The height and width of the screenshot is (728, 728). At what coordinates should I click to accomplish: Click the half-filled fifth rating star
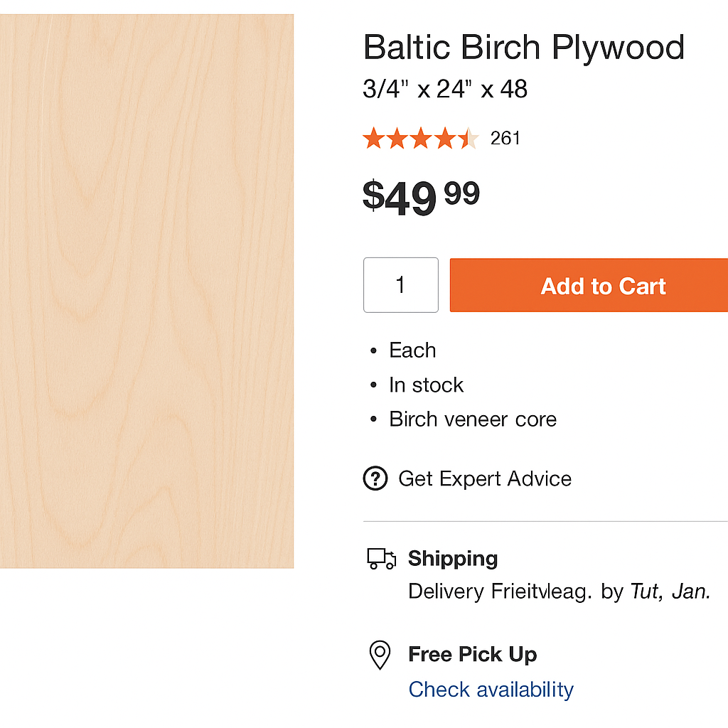click(469, 138)
